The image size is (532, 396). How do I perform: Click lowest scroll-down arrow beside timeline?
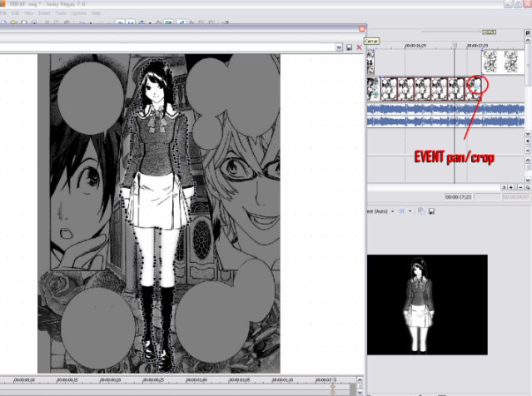click(x=528, y=180)
